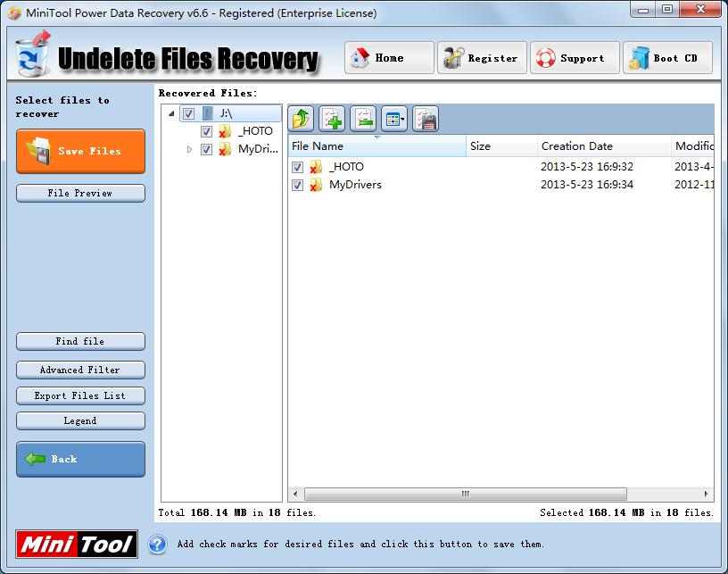Image resolution: width=728 pixels, height=574 pixels.
Task: Sort by the Modification column header
Action: tap(692, 146)
